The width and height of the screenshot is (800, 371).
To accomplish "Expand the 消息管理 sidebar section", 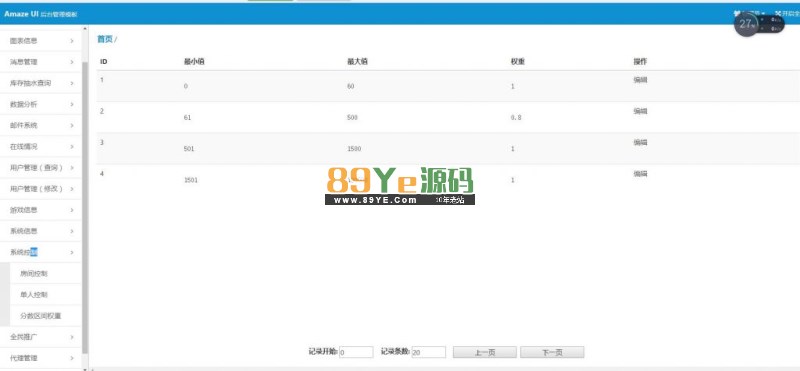I will click(x=41, y=62).
